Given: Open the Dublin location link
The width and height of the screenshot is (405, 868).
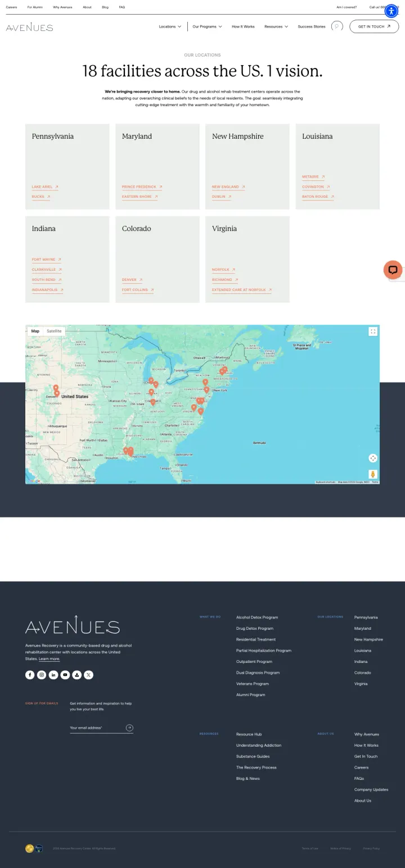Looking at the screenshot, I should point(222,197).
